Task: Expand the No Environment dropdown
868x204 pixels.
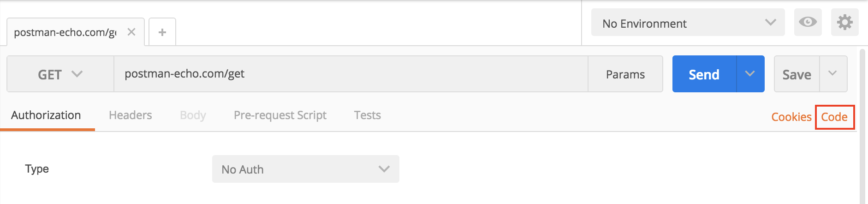Action: pos(688,23)
